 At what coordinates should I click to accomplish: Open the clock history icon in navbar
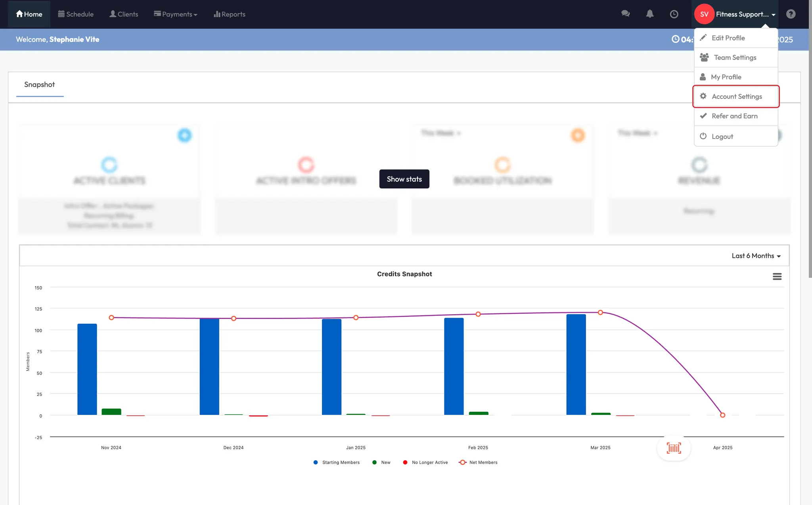(674, 14)
